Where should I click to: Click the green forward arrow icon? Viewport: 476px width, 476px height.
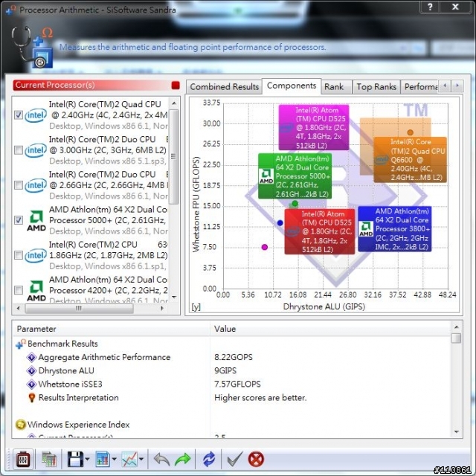182,459
